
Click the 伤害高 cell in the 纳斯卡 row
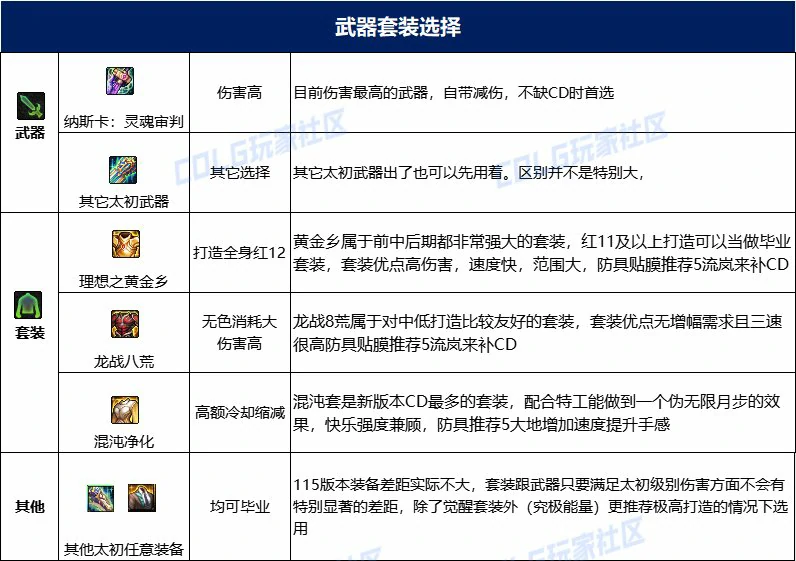pos(240,92)
